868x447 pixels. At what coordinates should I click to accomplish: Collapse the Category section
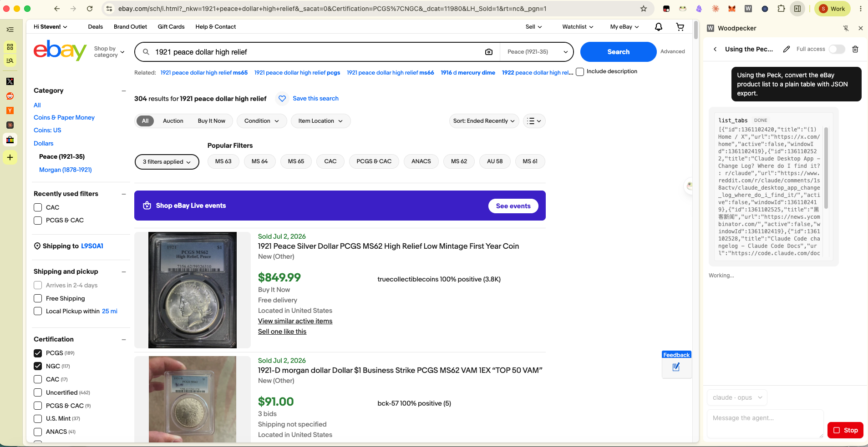pos(123,91)
